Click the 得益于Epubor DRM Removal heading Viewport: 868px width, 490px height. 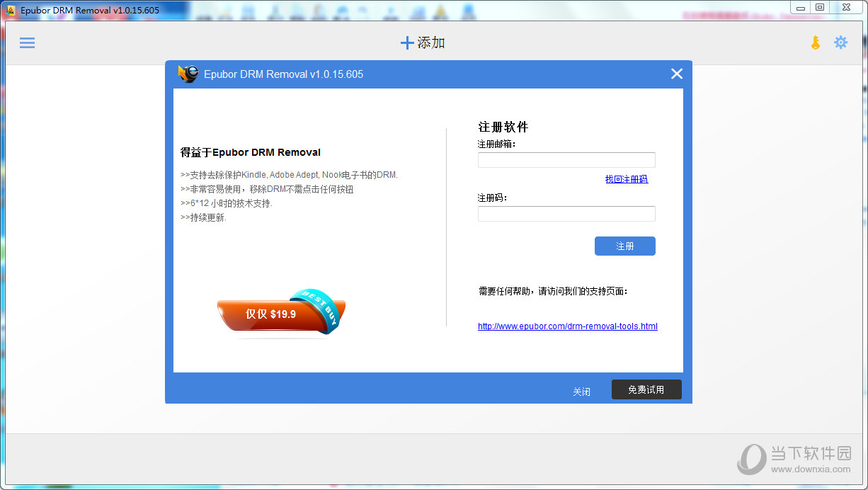click(x=251, y=152)
